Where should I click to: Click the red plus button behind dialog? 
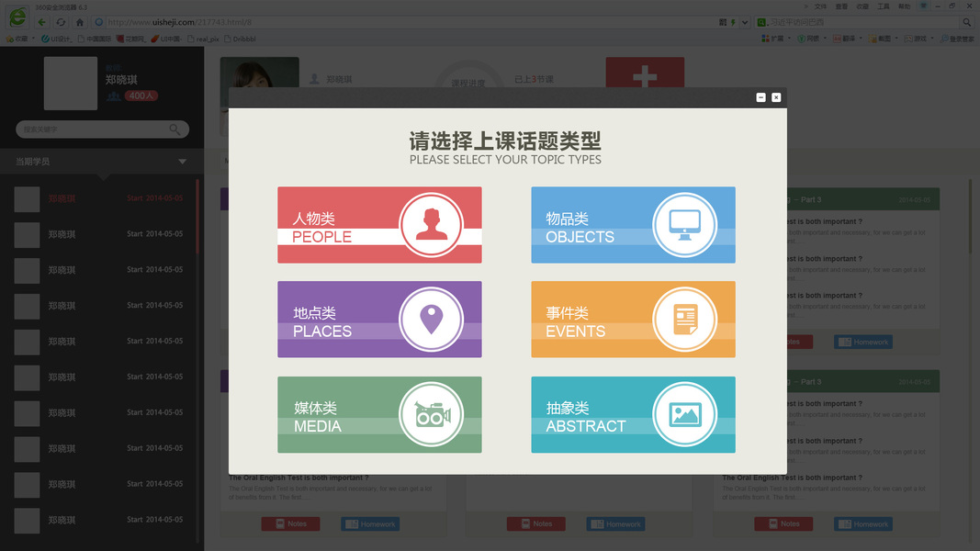tap(645, 73)
